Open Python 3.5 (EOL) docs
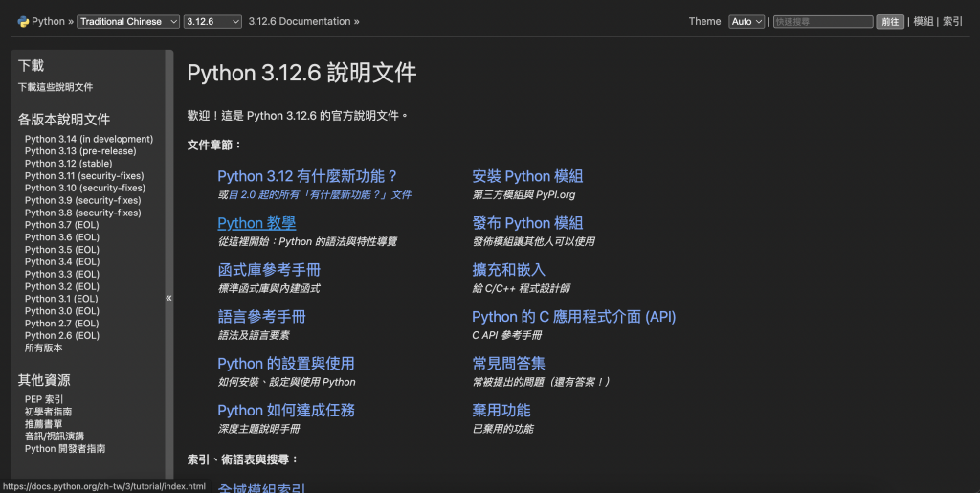 (62, 249)
